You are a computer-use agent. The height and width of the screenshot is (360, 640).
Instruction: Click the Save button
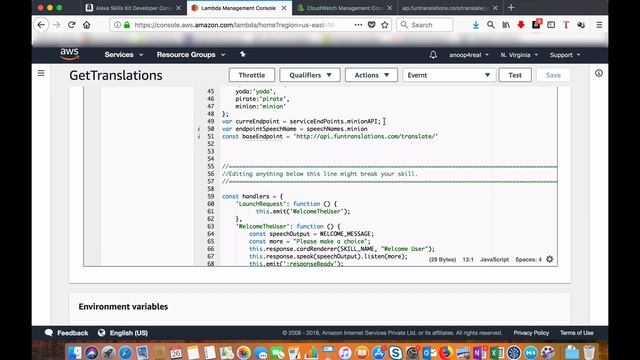553,75
